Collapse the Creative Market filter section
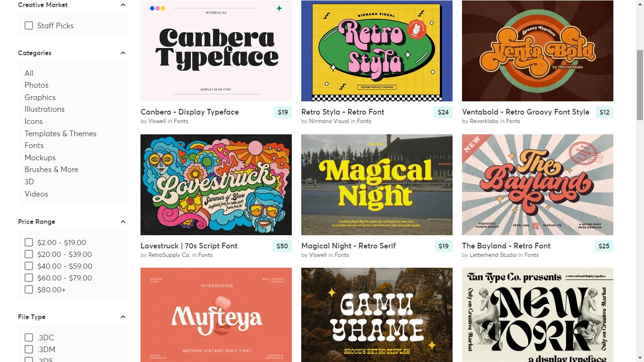This screenshot has width=644, height=362. click(x=123, y=5)
